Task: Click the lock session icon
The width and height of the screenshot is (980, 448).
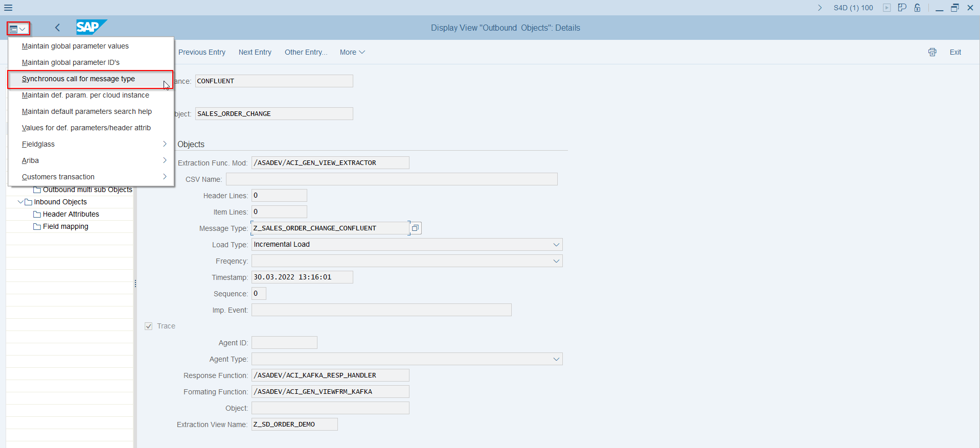Action: tap(918, 8)
